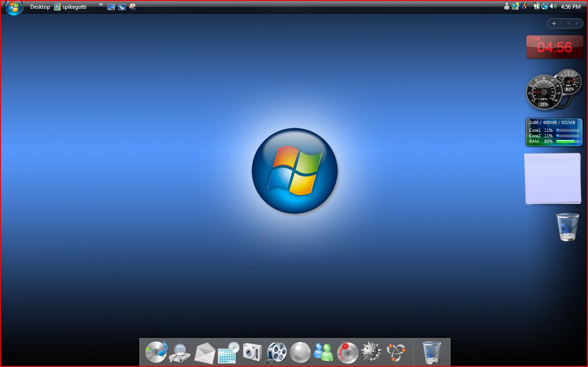Open the orange connected-nodes dock icon

(x=396, y=352)
